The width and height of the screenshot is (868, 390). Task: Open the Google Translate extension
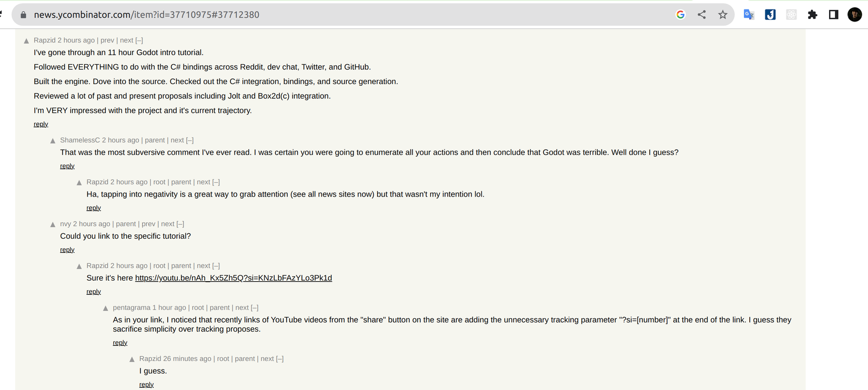pyautogui.click(x=749, y=15)
